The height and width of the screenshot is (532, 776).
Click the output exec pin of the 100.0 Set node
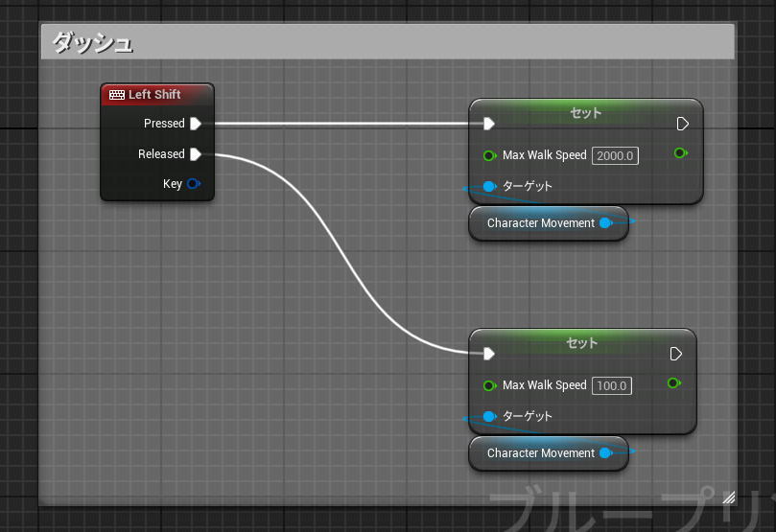(x=675, y=354)
